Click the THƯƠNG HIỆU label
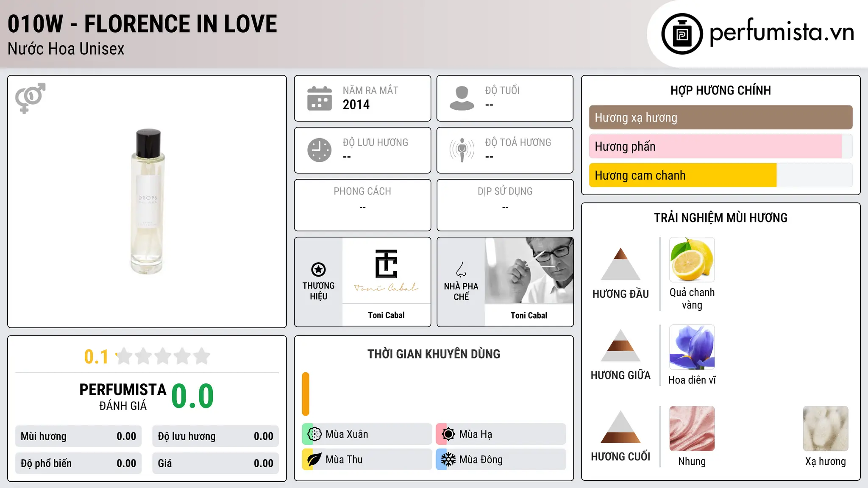The width and height of the screenshot is (868, 488). pos(318,291)
